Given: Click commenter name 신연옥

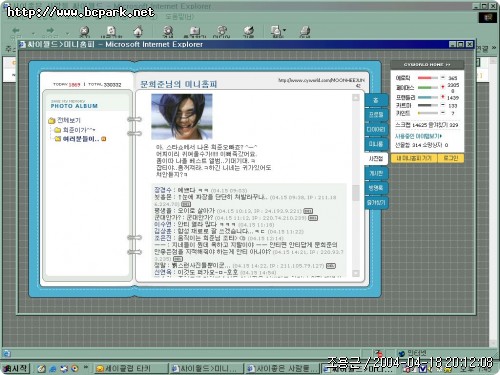Looking at the screenshot, I should click(x=163, y=272).
